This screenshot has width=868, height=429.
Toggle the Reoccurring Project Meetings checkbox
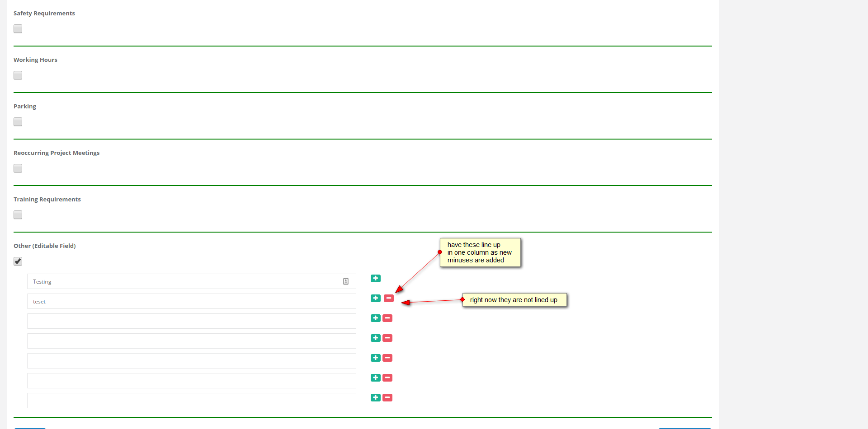point(18,168)
